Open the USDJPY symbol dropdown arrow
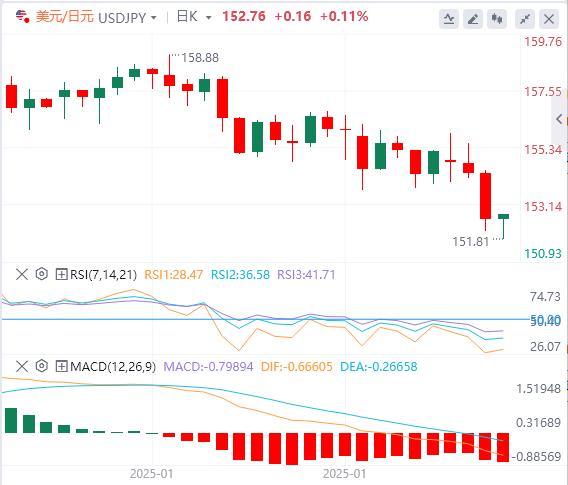 (x=154, y=17)
